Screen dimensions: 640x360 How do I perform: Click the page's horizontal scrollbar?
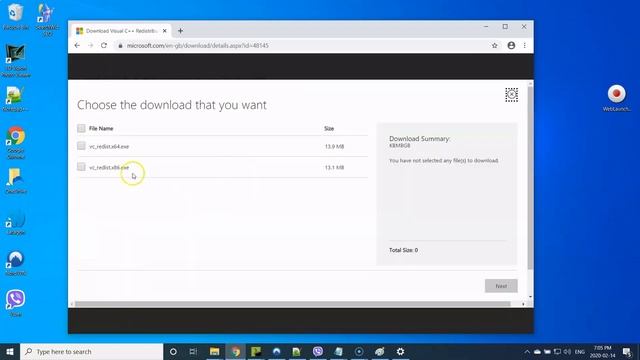tap(293, 304)
